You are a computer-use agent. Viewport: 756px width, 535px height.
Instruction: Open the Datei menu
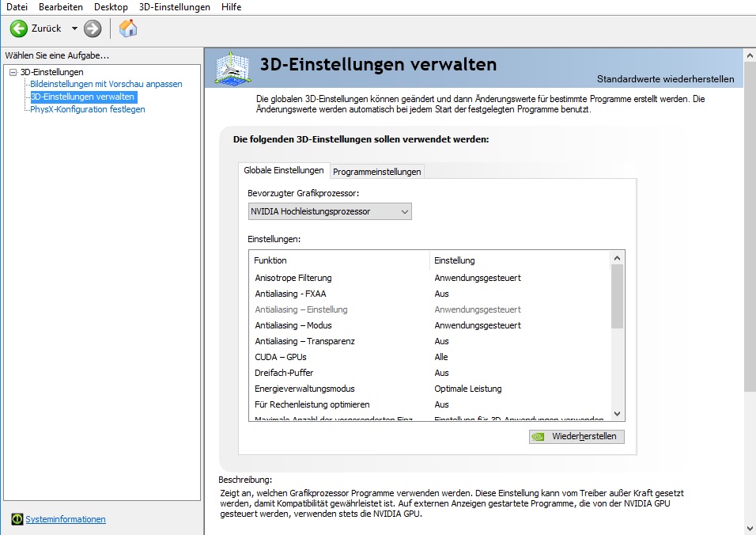[x=17, y=7]
